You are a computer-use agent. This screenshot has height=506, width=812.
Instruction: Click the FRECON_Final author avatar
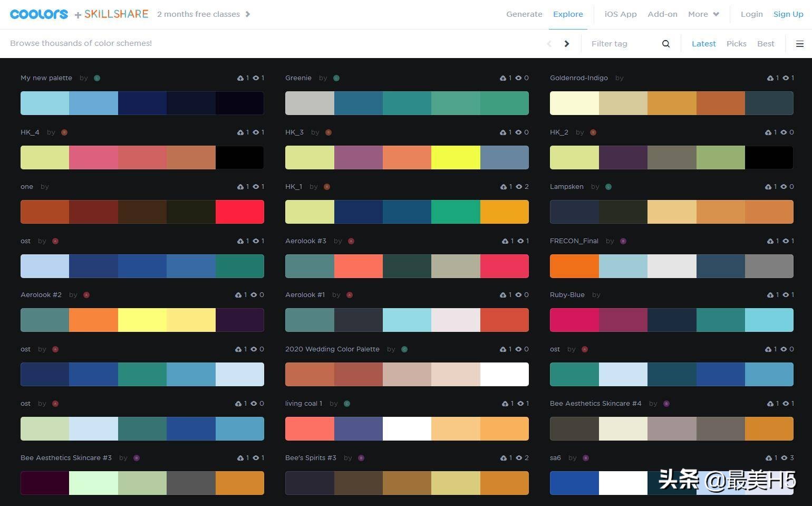623,241
